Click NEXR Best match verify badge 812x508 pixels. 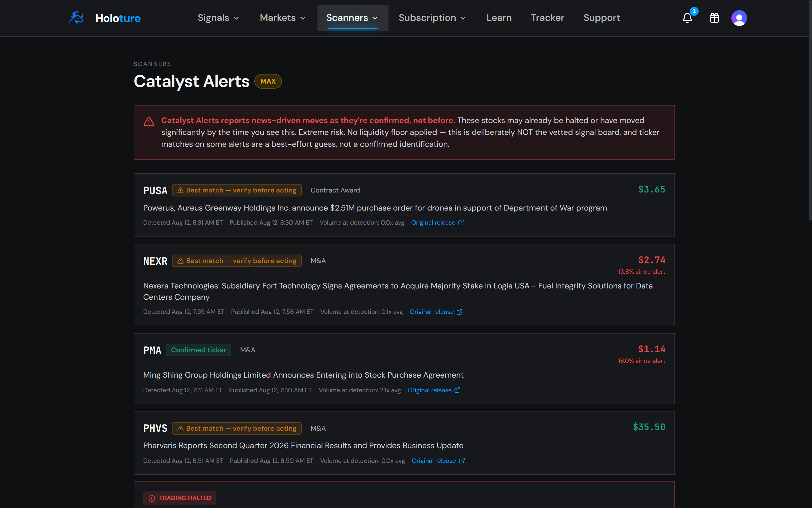tap(237, 261)
